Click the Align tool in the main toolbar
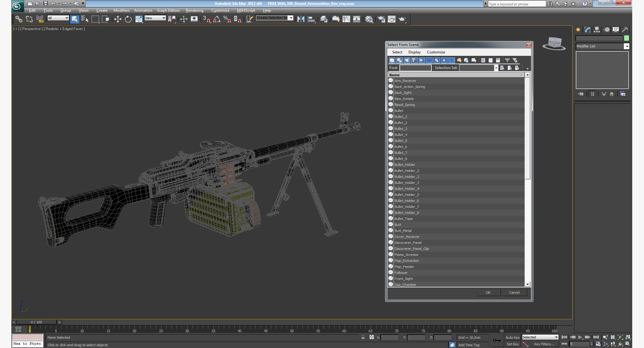This screenshot has width=644, height=348. 311,19
